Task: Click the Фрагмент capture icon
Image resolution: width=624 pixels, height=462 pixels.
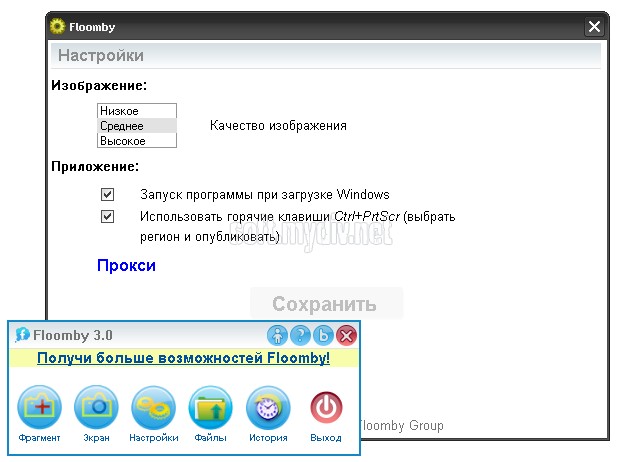Action: click(x=39, y=407)
